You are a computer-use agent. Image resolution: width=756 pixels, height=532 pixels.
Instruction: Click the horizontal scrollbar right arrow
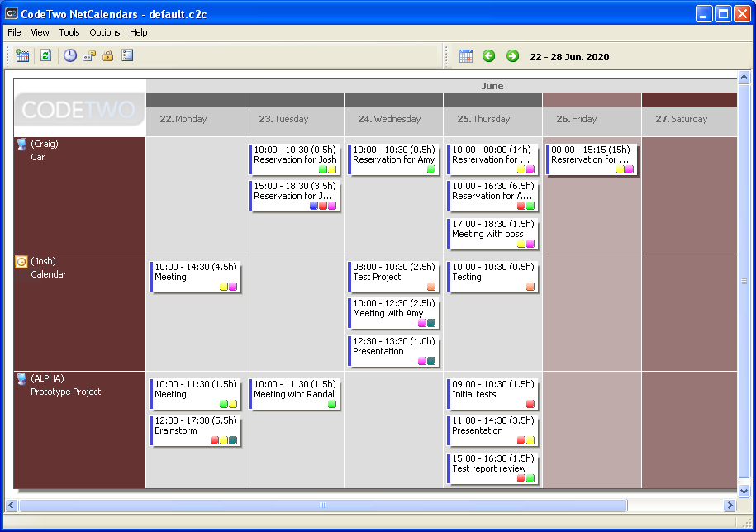point(730,505)
